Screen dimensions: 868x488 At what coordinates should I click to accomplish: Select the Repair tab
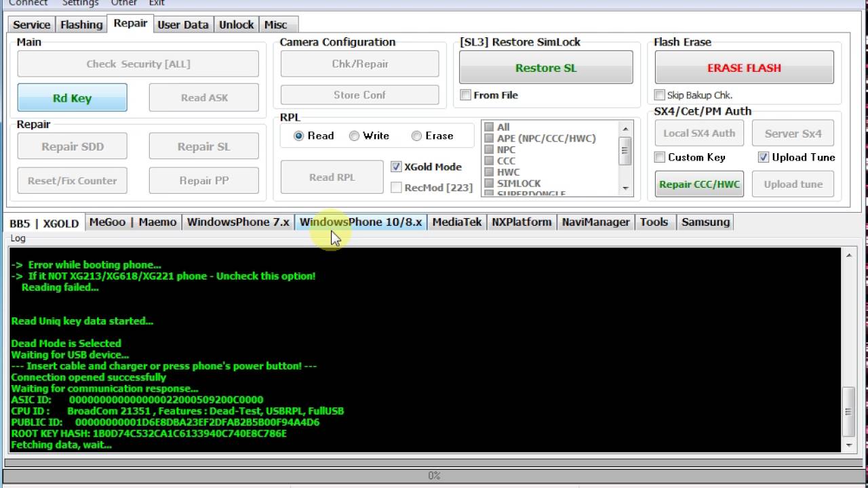tap(130, 23)
